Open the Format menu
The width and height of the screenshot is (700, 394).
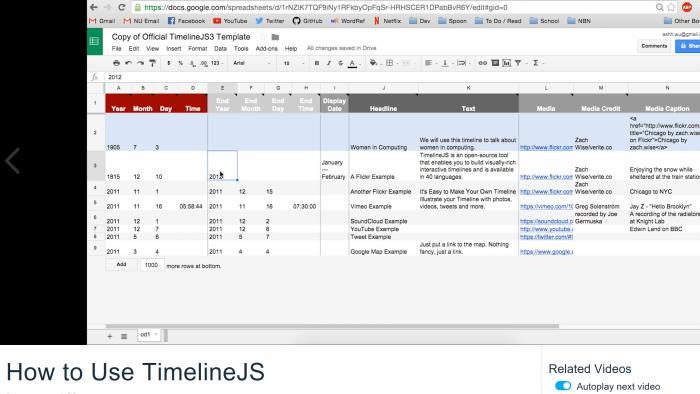click(197, 48)
